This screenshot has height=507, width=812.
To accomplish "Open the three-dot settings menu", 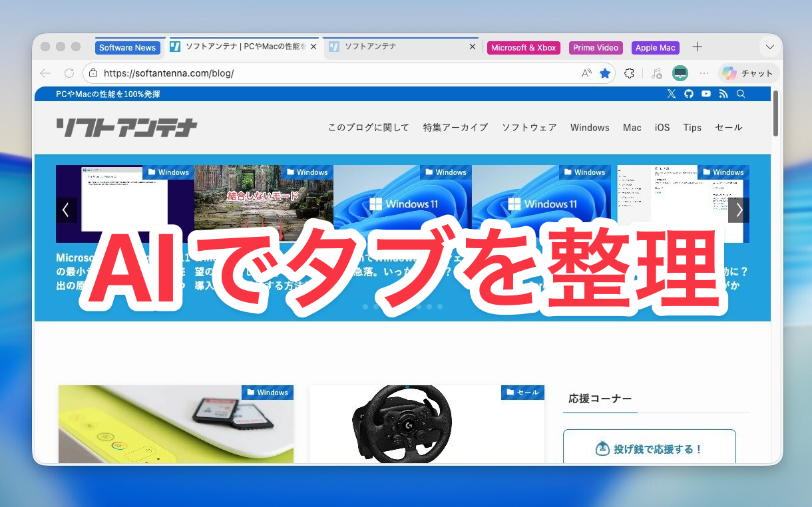I will point(704,73).
